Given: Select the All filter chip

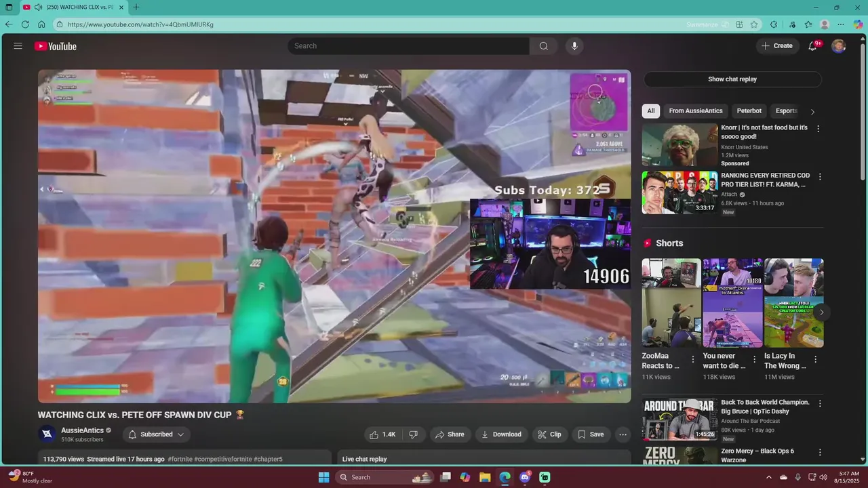Looking at the screenshot, I should point(651,111).
